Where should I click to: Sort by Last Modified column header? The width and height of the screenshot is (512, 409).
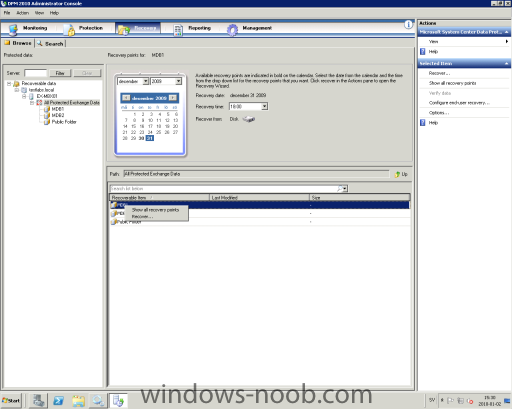(x=259, y=198)
